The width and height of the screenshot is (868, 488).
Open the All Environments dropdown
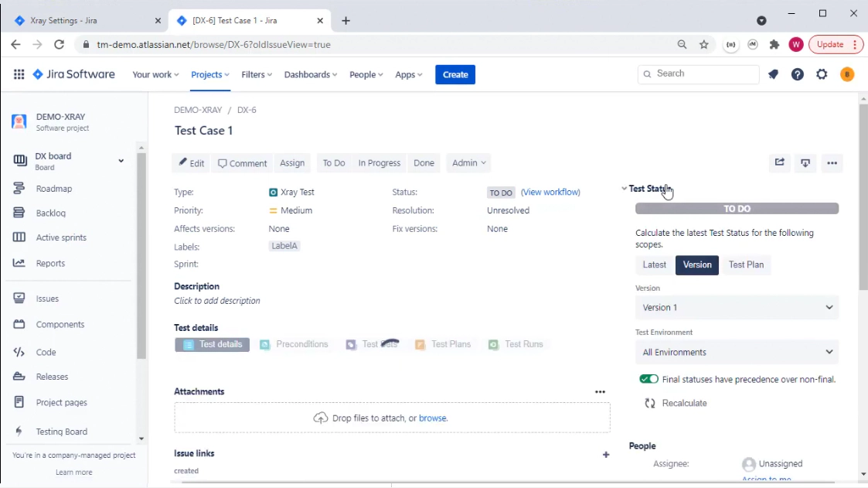737,352
